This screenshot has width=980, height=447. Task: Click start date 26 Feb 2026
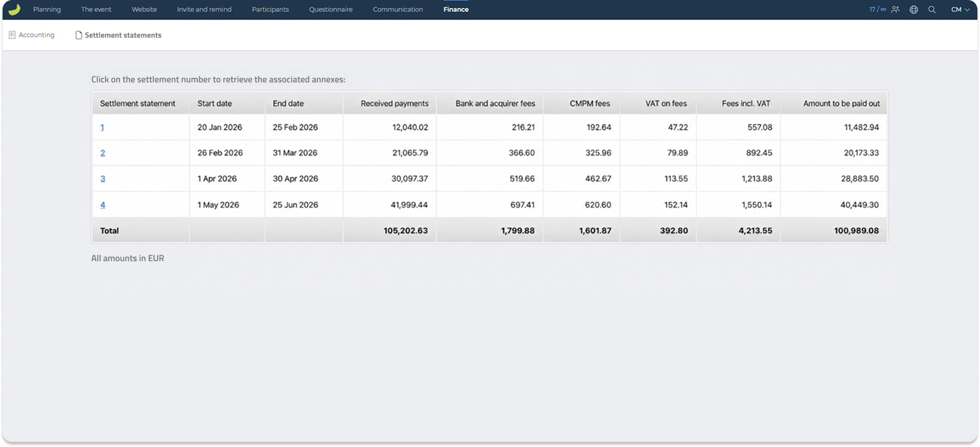coord(220,153)
